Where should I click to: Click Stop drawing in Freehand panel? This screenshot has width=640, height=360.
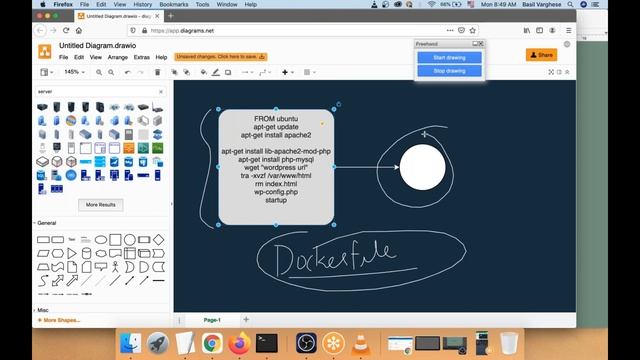[449, 71]
